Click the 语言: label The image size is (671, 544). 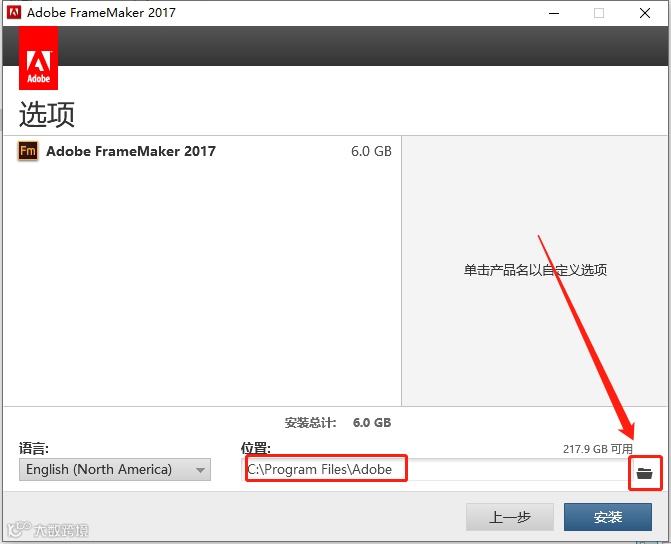click(x=34, y=449)
